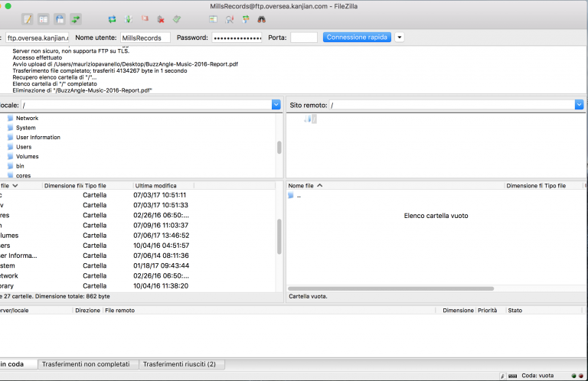Click the Sito remoto path field

pyautogui.click(x=452, y=106)
